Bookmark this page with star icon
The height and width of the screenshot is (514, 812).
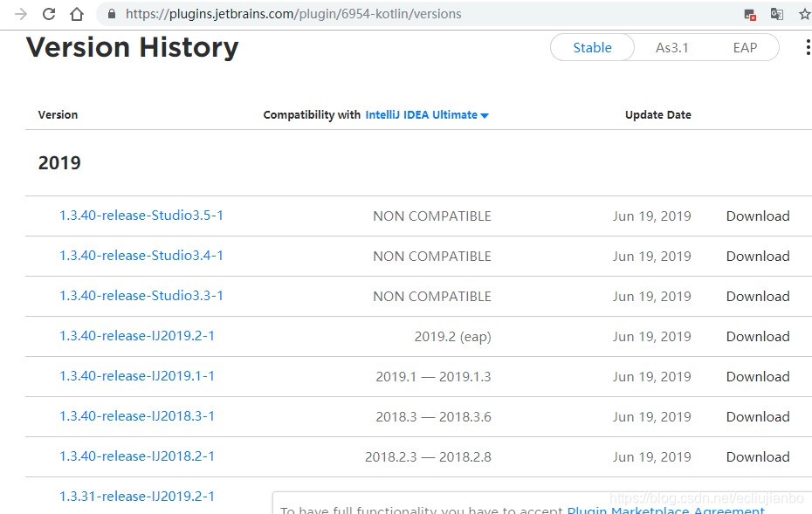805,14
